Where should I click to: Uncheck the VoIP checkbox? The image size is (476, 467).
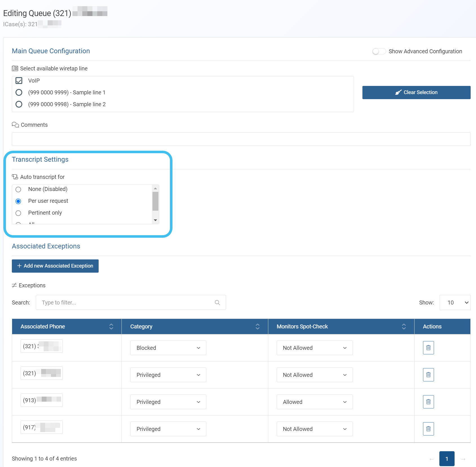[19, 81]
